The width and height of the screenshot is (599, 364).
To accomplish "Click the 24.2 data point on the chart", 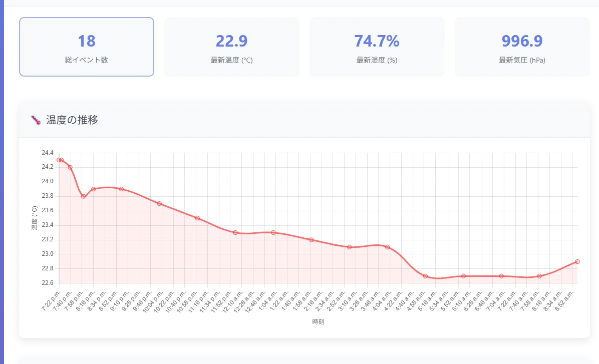I will click(70, 167).
